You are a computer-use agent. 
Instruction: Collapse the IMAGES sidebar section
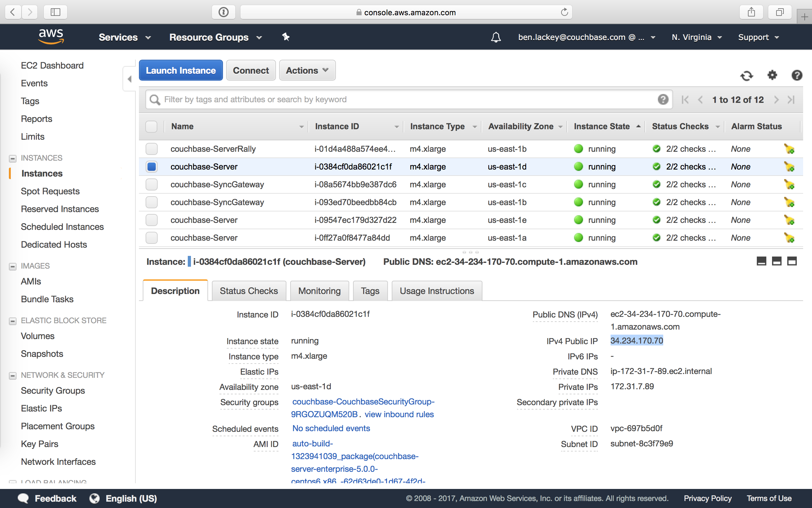[12, 266]
